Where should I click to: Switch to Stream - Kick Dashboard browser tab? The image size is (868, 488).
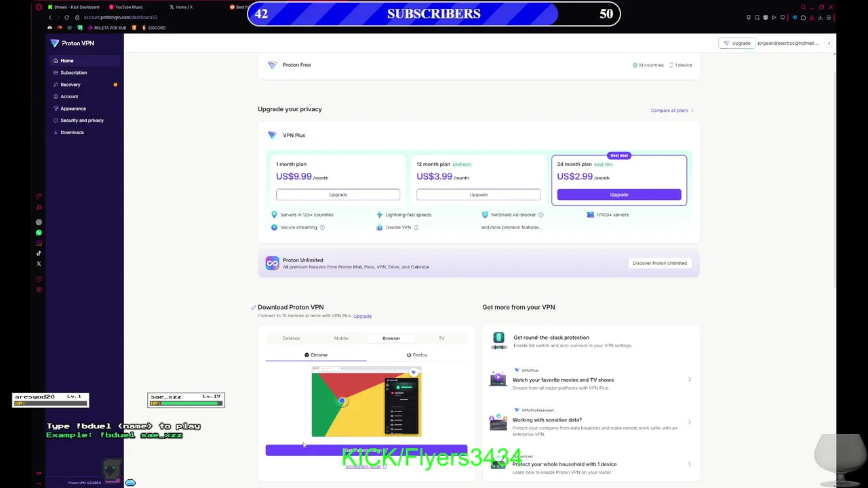tap(76, 7)
